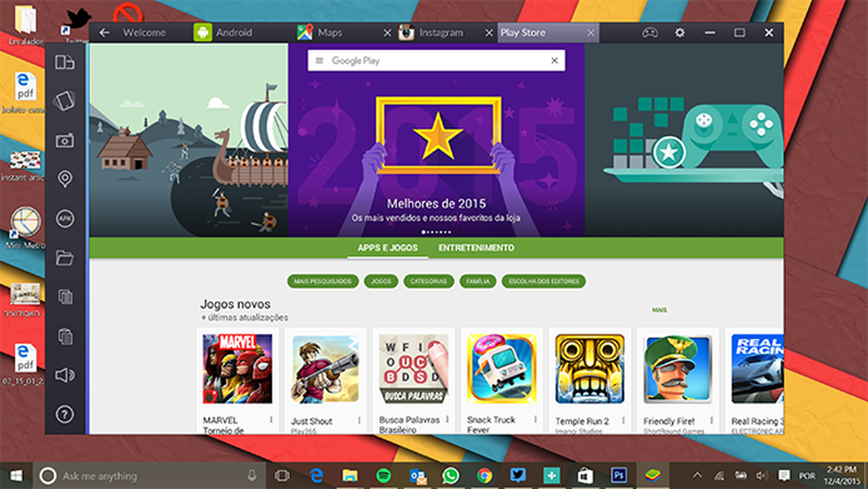The image size is (868, 489).
Task: Click the back arrow in BlueStacks tab bar
Action: (x=104, y=33)
